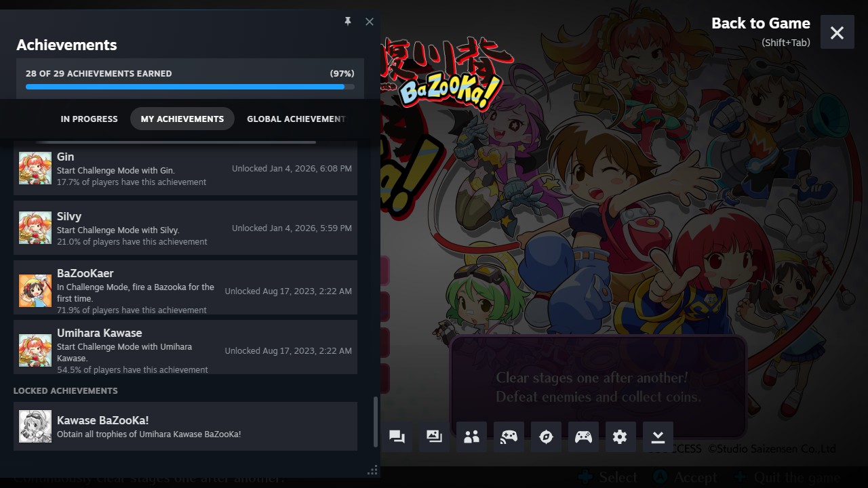The height and width of the screenshot is (488, 868).
Task: Click "Unlocked Jan 4, 2026, 5:59 PM" date
Action: click(292, 228)
